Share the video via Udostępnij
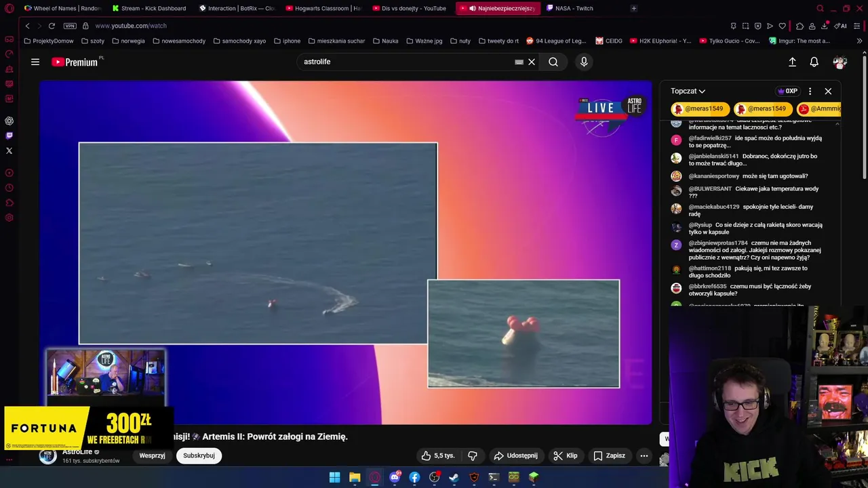 click(x=516, y=455)
